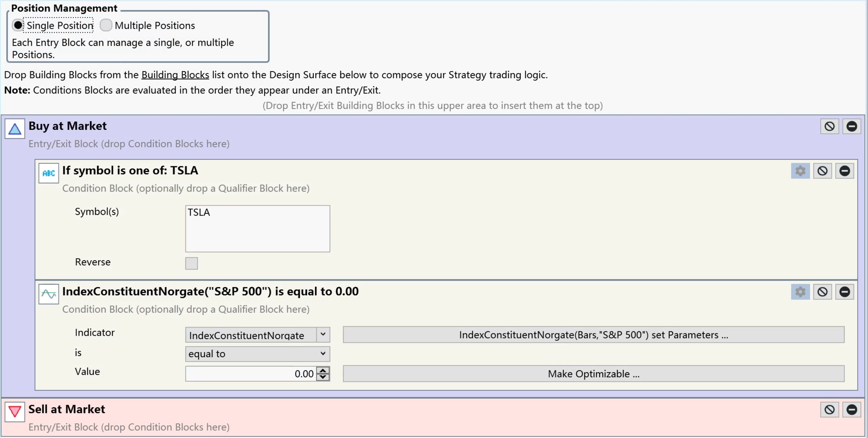Toggle the Reverse checkbox
This screenshot has height=438, width=868.
[191, 263]
